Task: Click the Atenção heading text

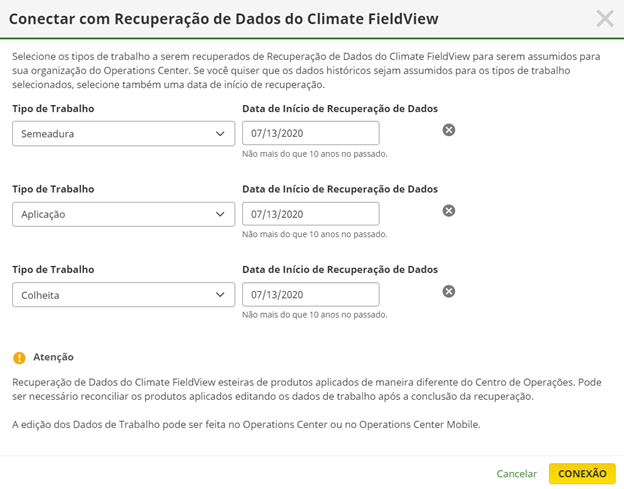Action: click(x=53, y=357)
